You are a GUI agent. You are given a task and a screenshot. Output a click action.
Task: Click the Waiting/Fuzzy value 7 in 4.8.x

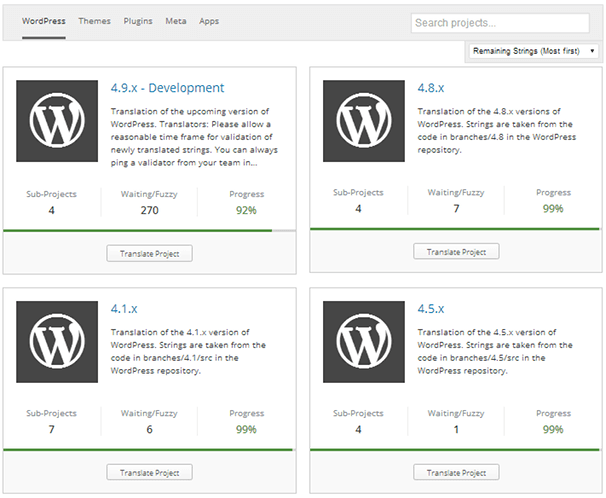click(456, 209)
